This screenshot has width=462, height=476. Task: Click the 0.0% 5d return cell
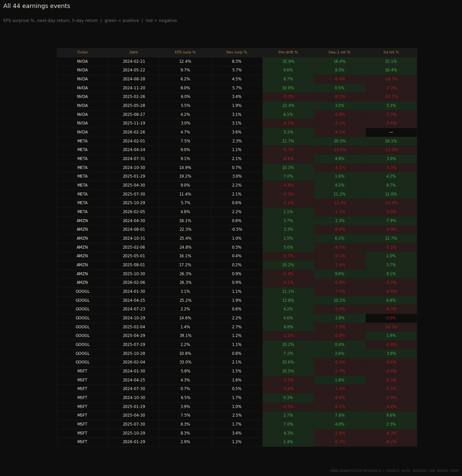[391, 318]
